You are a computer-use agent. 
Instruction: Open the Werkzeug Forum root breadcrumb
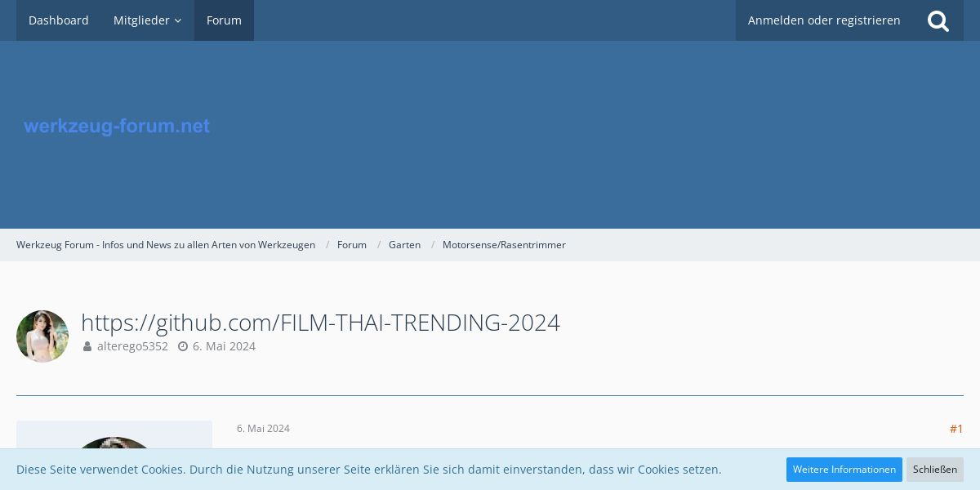(x=166, y=245)
